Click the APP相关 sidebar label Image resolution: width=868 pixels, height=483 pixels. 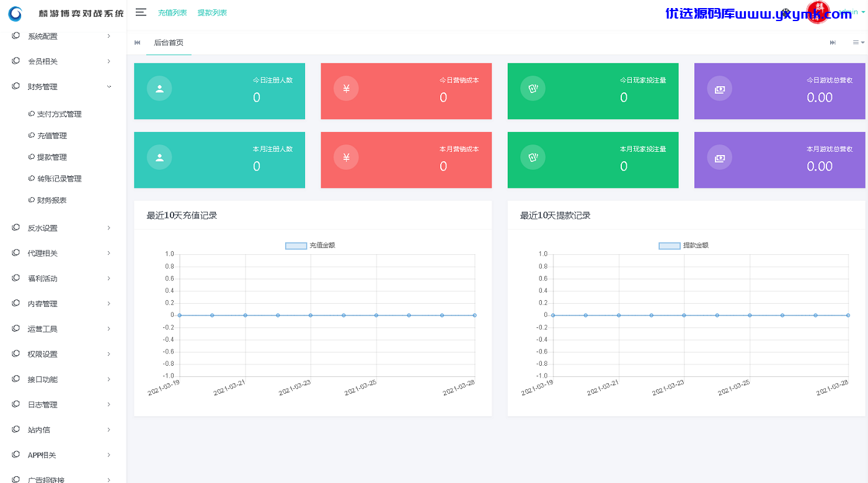(42, 455)
